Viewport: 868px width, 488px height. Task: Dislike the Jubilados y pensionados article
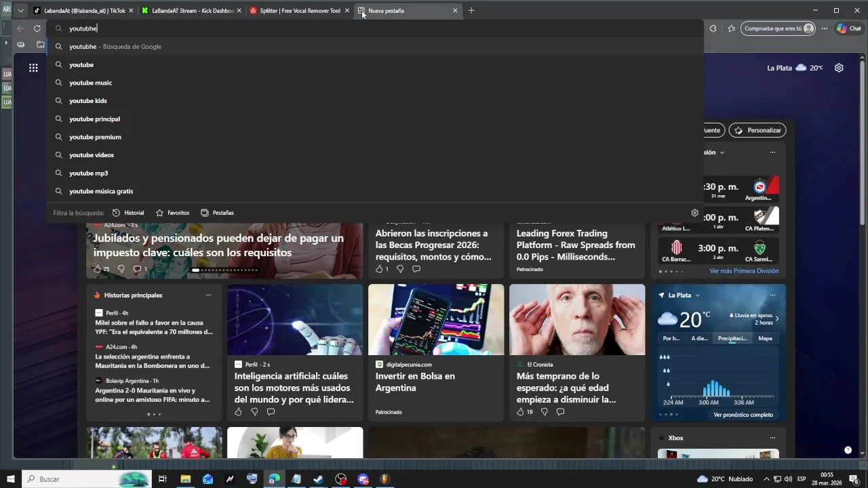[121, 269]
